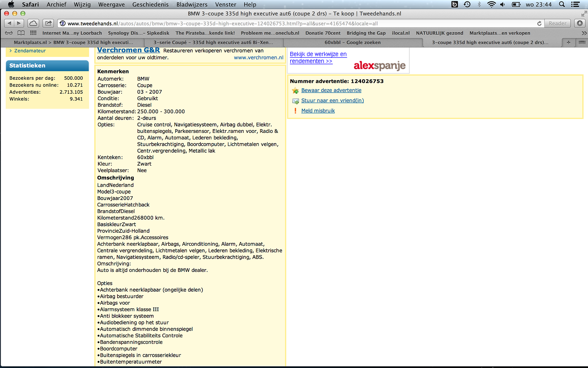
Task: Expand hidden bookmarks overflow chevron
Action: tap(584, 33)
